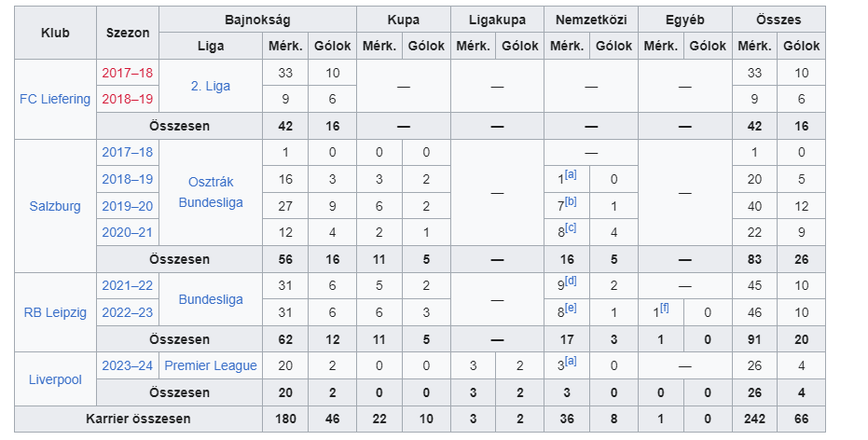Open the Liverpool club link
Image resolution: width=868 pixels, height=440 pixels.
(x=55, y=379)
